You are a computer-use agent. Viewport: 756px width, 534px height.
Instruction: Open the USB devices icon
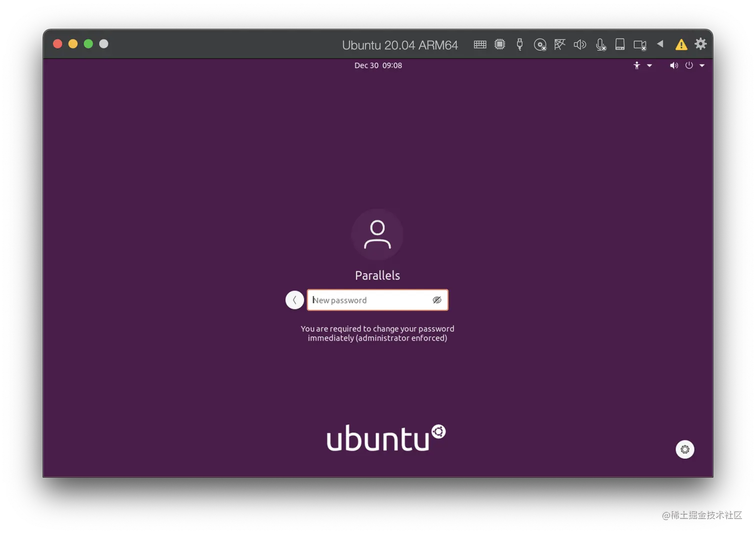click(x=519, y=44)
